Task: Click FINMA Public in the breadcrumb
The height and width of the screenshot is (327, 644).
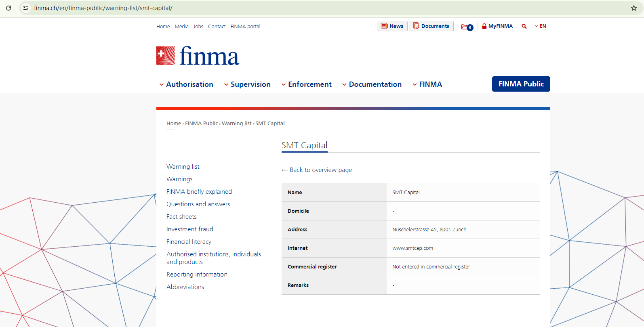Action: point(202,124)
